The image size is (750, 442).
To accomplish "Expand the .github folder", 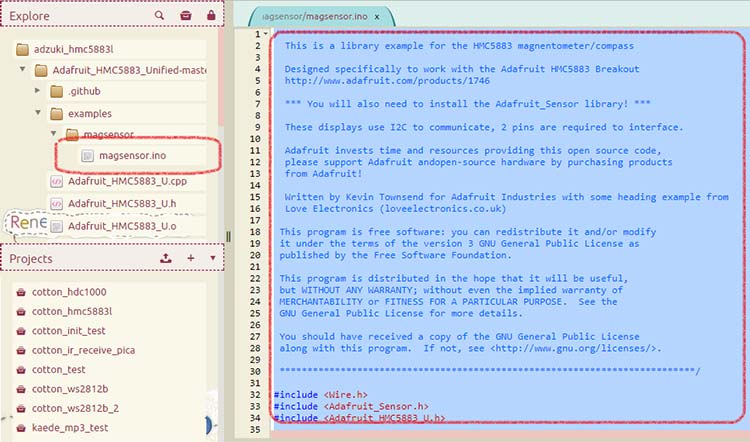I will click(x=38, y=90).
